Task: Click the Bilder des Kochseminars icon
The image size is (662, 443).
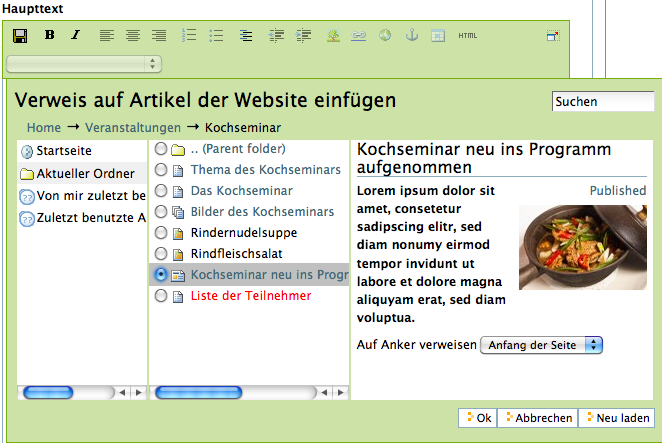Action: 178,212
